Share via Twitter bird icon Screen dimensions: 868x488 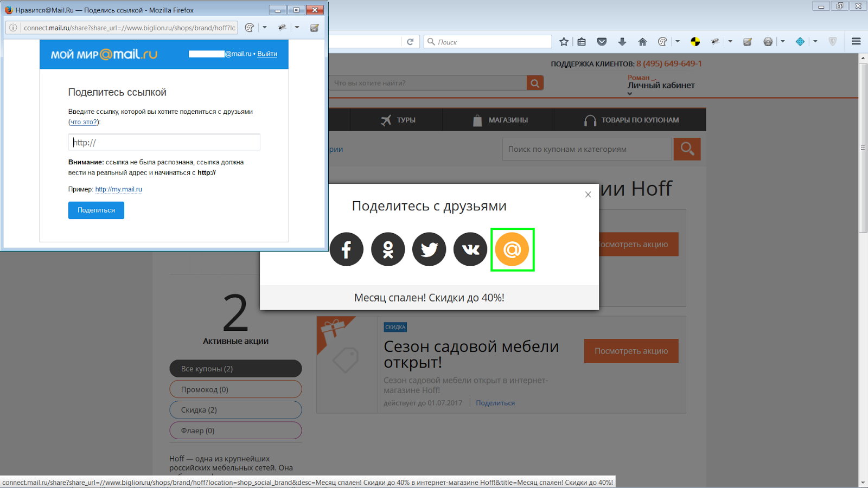click(429, 249)
